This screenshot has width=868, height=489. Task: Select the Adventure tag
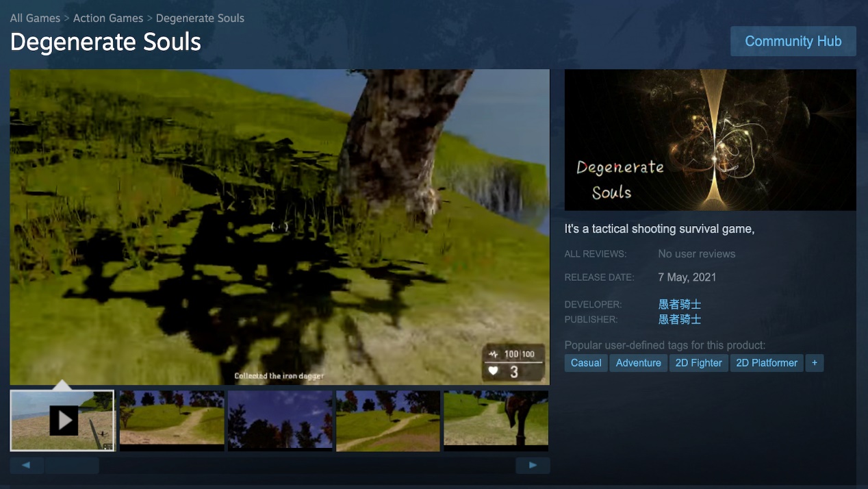point(638,363)
